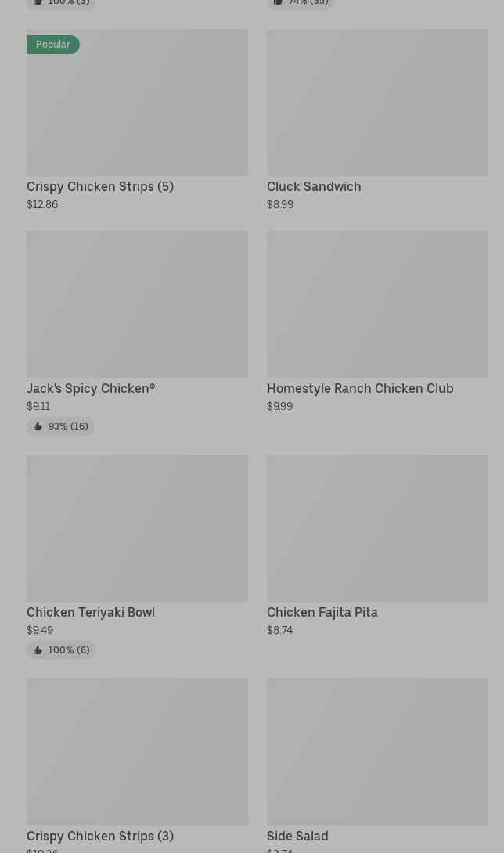Click the $8.99 Cluck Sandwich price
This screenshot has width=504, height=853.
[x=280, y=205]
